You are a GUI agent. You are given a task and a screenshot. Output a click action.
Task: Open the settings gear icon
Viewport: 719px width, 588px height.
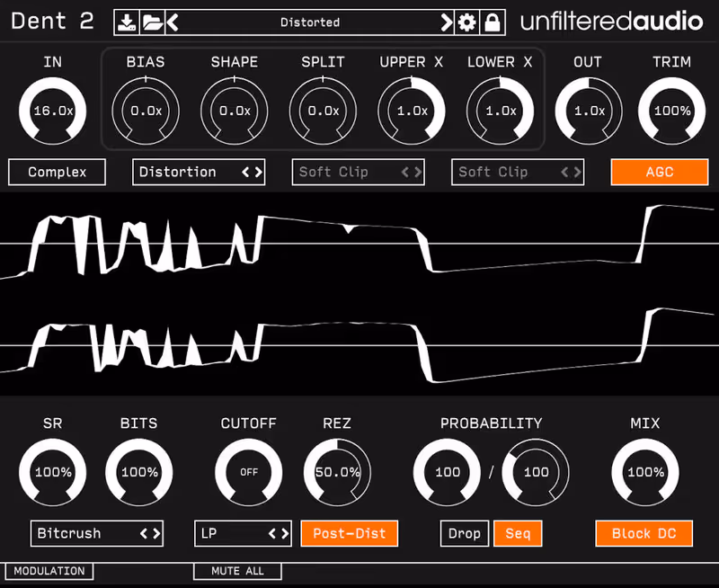pos(468,22)
